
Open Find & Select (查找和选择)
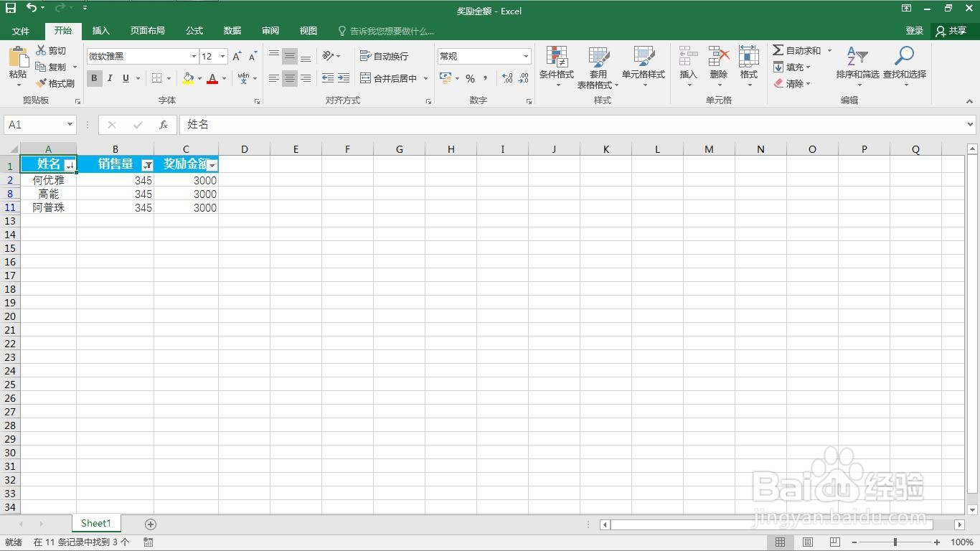click(905, 66)
